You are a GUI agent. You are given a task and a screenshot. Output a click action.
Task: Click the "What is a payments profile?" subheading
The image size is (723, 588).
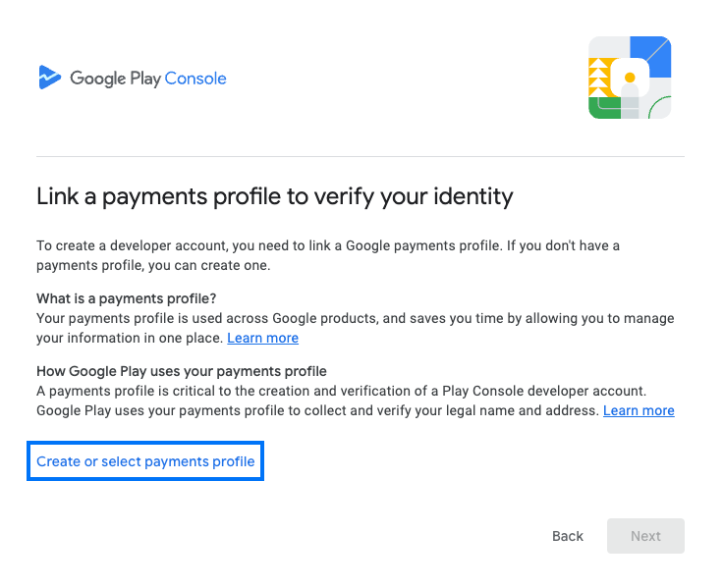point(126,298)
